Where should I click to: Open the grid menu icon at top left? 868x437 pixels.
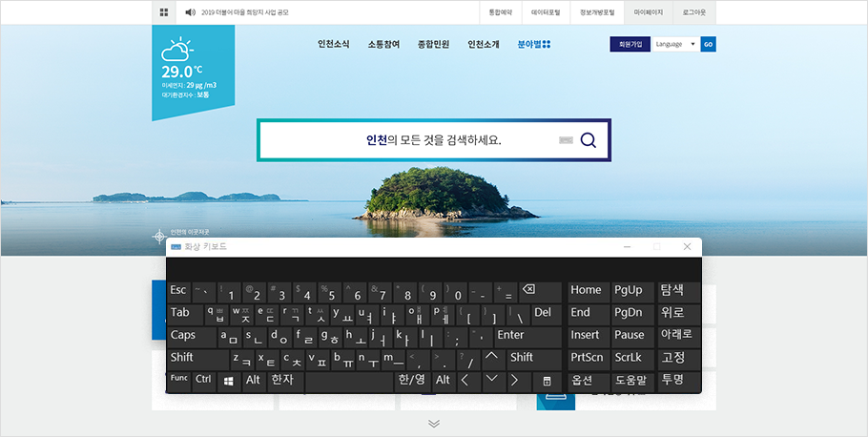164,12
